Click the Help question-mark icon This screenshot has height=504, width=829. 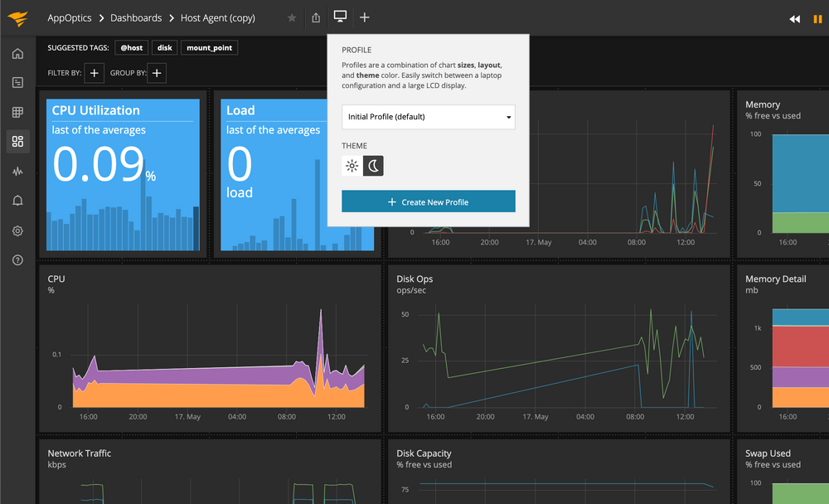[x=17, y=259]
